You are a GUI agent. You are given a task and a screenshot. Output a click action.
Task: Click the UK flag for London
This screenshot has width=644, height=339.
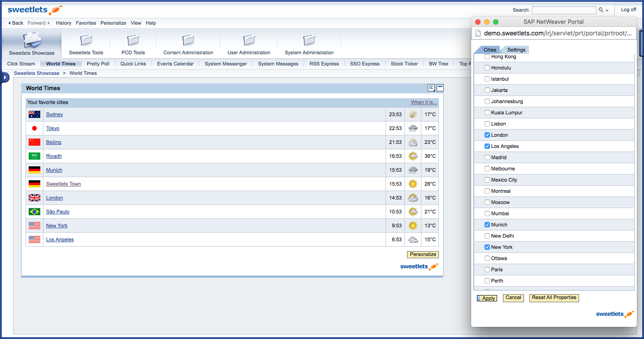(x=34, y=198)
